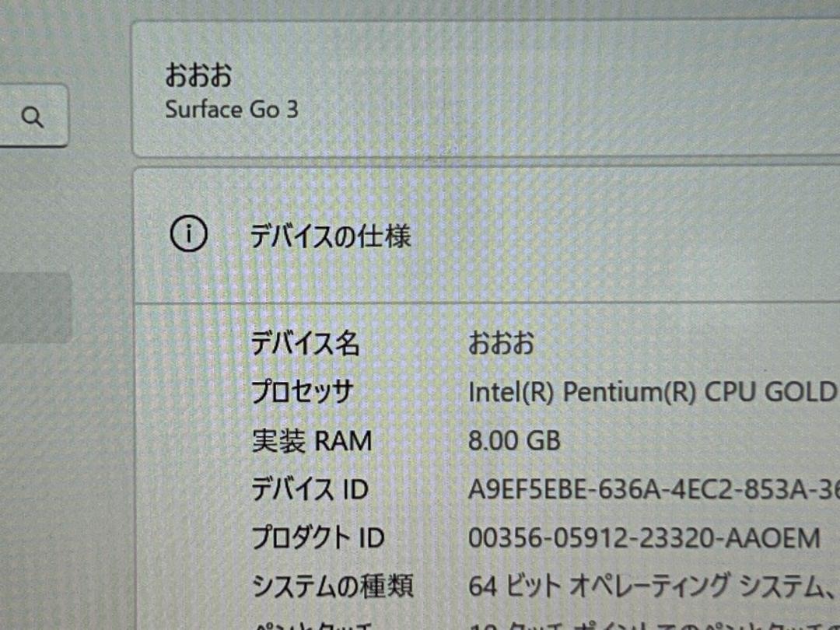Click the デバイスの仕様 section header
The width and height of the screenshot is (840, 630).
tap(331, 236)
